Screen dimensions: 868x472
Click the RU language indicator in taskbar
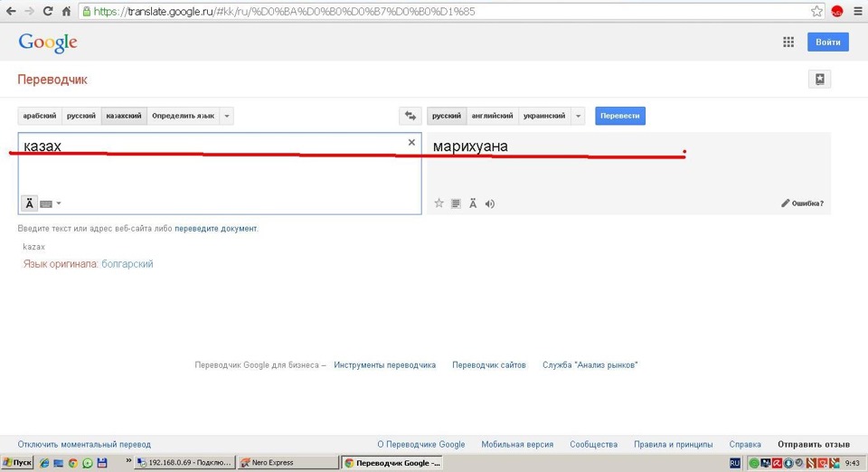pos(735,463)
